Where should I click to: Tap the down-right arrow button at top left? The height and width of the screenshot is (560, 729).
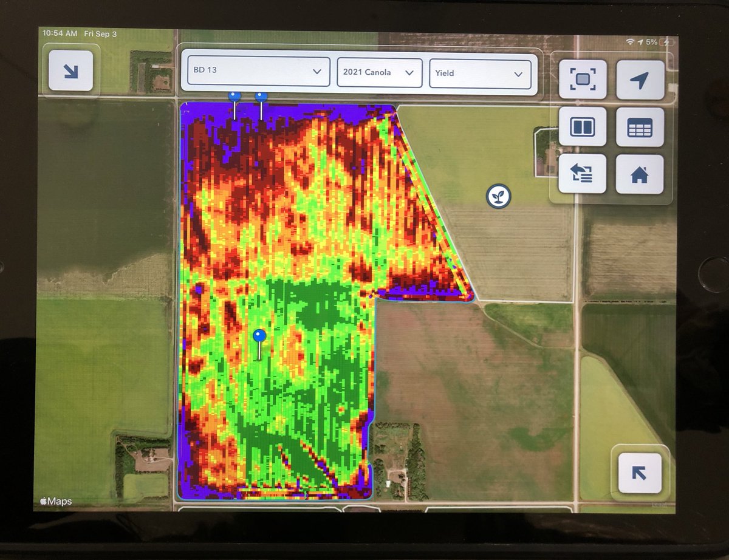(x=70, y=70)
